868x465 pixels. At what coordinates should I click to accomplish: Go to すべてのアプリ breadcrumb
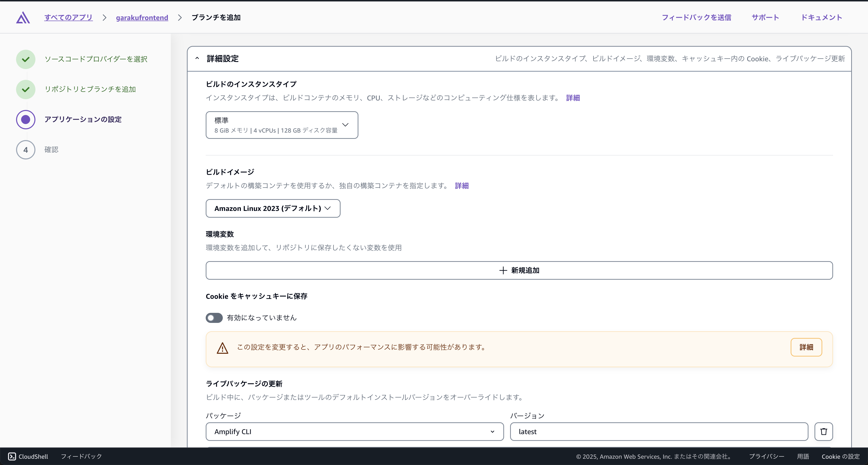[68, 18]
